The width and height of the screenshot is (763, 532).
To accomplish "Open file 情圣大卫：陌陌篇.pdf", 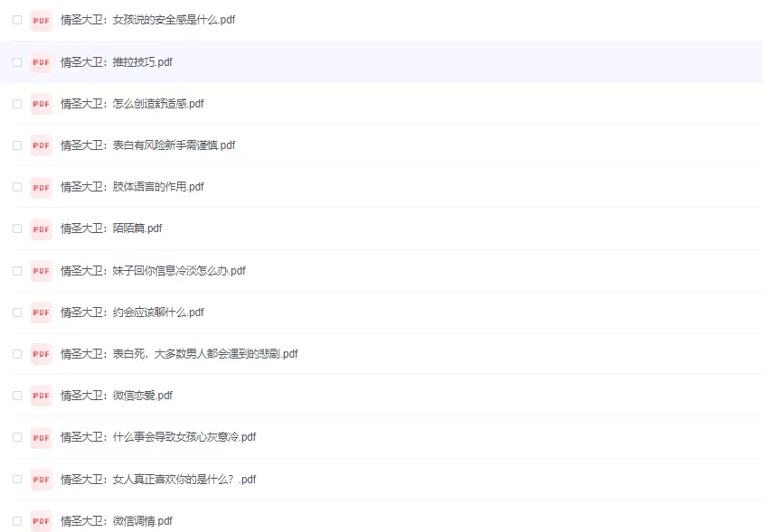I will [x=111, y=229].
